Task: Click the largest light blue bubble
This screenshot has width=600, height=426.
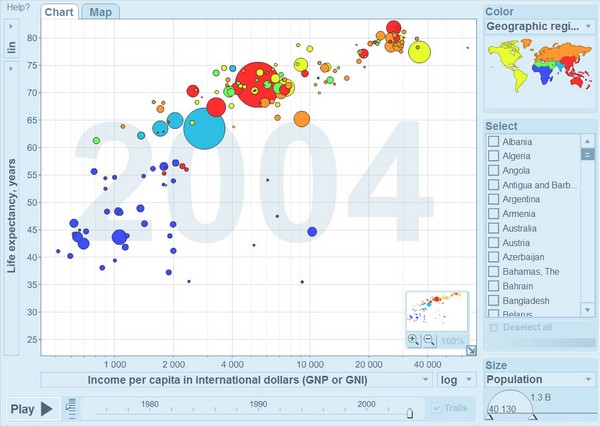Action: tap(204, 129)
